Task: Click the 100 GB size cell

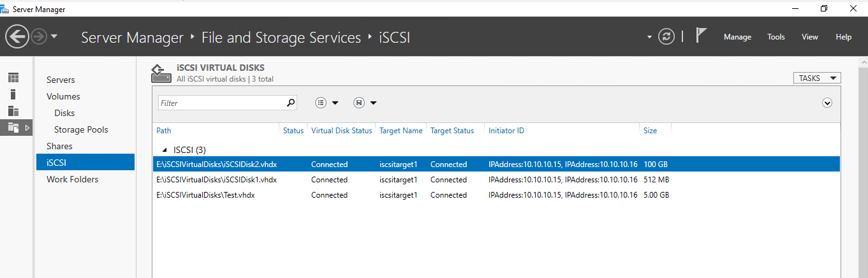Action: 655,165
